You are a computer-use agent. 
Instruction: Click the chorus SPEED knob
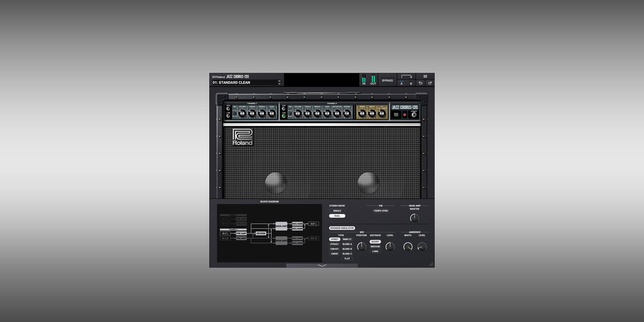click(362, 114)
